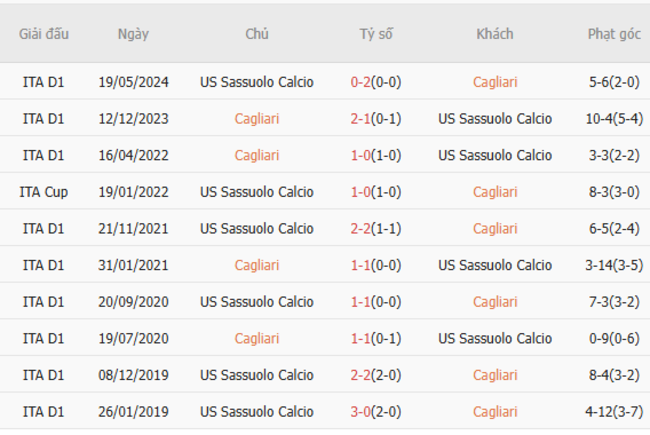
Task: Click the ITA Cup league label
Action: click(43, 192)
